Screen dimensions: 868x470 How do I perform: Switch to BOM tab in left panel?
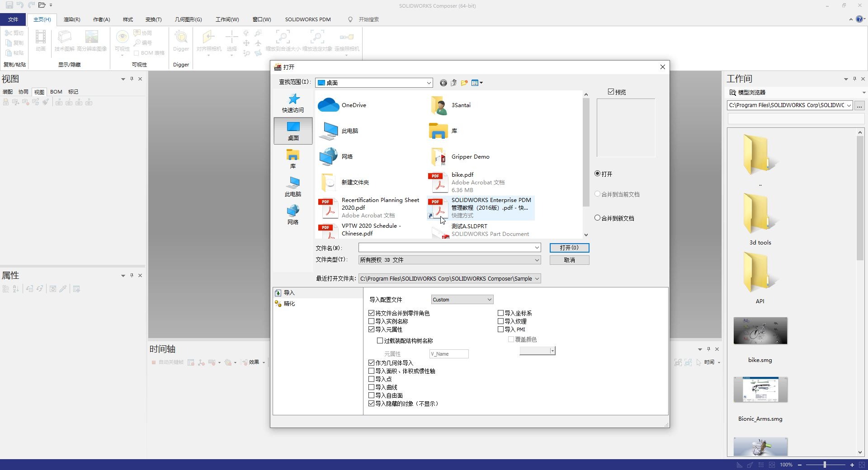tap(56, 92)
